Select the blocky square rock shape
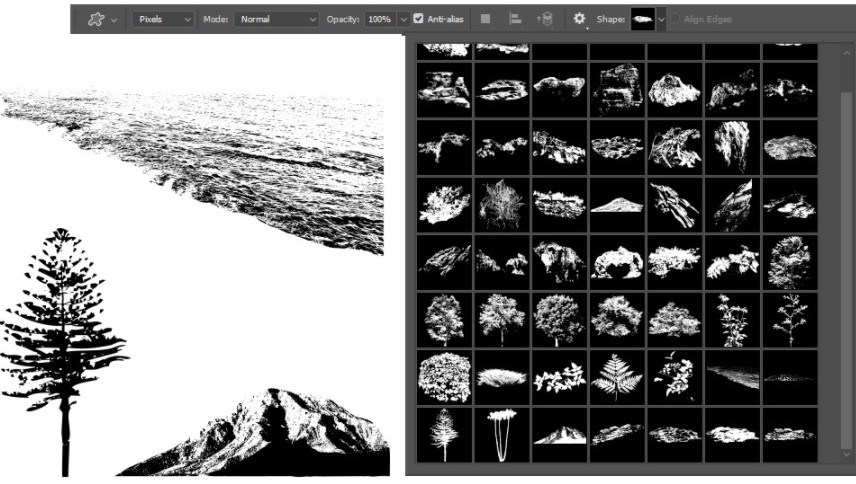 617,89
